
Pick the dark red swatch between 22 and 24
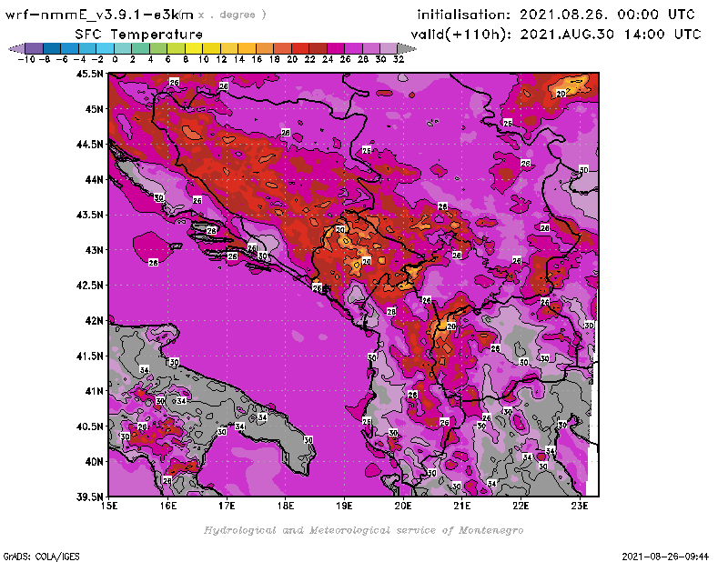pyautogui.click(x=318, y=48)
